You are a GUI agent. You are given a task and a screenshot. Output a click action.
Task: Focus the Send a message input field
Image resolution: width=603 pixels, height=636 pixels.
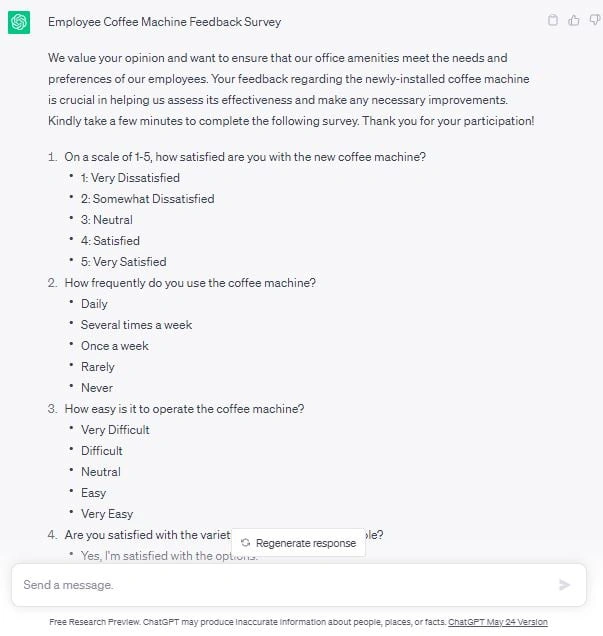280,585
